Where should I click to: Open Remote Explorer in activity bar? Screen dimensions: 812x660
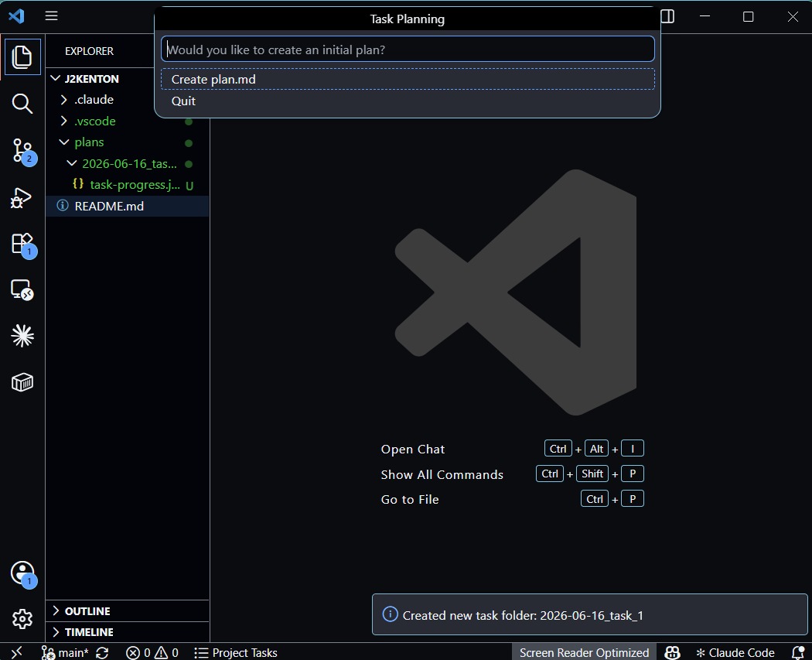tap(22, 289)
